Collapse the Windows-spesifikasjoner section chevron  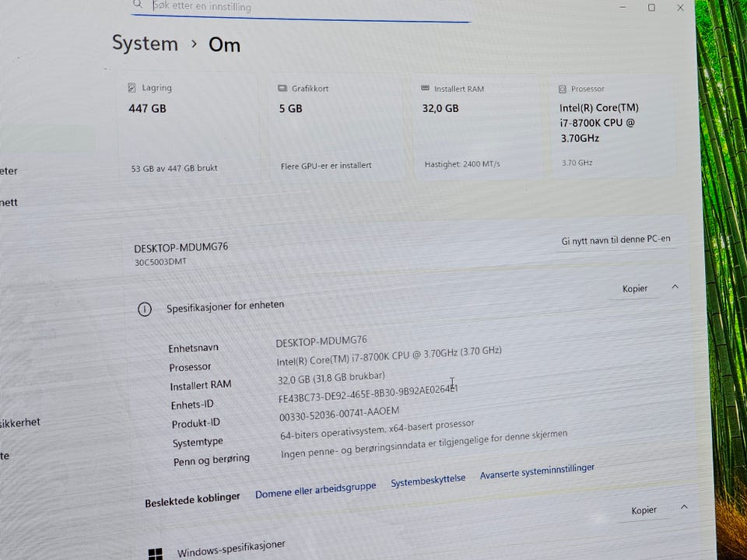coord(684,507)
